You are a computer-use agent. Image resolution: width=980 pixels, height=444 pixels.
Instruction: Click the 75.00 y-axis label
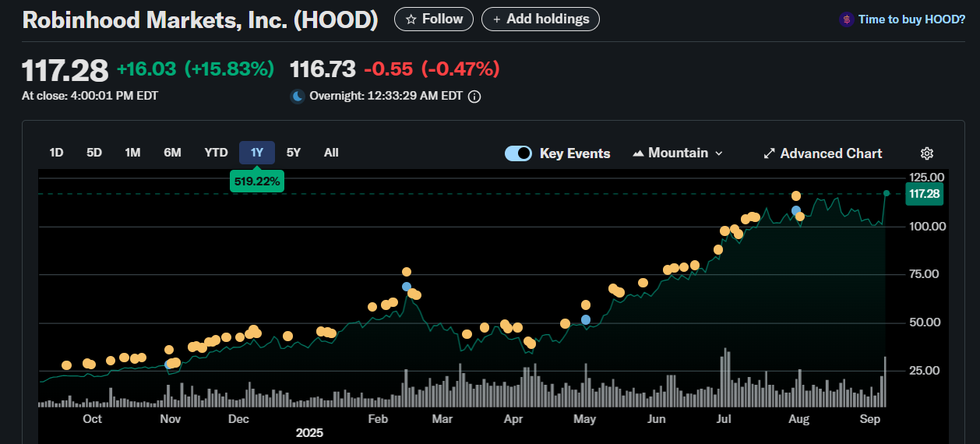tap(923, 274)
